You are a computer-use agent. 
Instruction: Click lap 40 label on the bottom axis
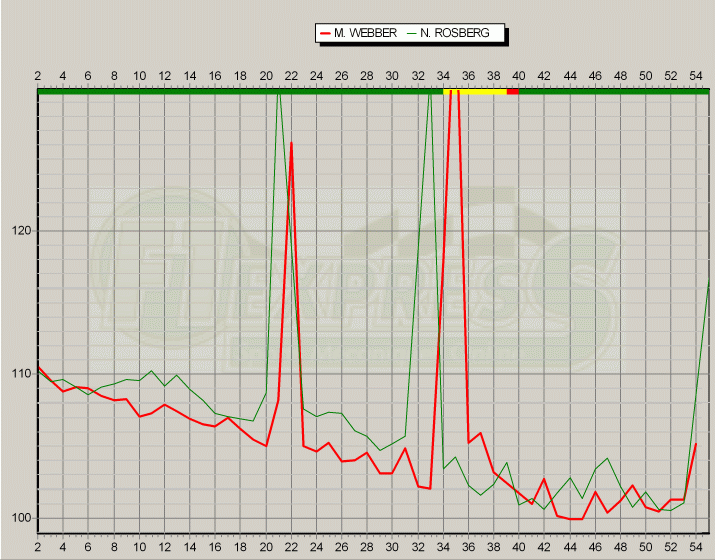pos(519,549)
